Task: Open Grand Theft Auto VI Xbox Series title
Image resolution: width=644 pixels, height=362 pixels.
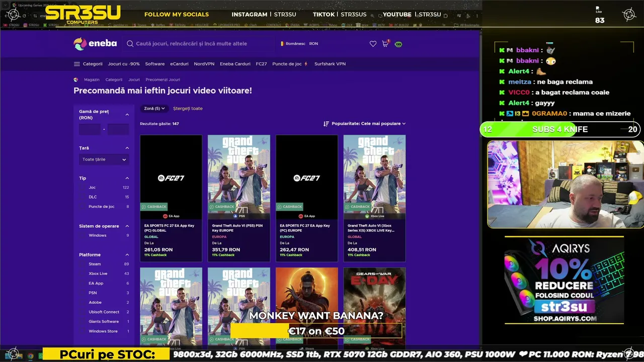Action: click(x=371, y=228)
